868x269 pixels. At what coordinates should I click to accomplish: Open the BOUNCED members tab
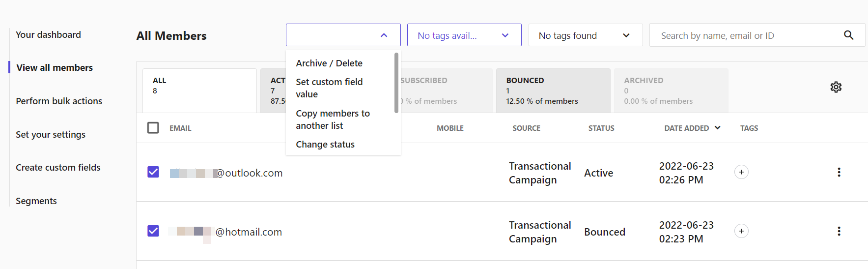(x=553, y=90)
